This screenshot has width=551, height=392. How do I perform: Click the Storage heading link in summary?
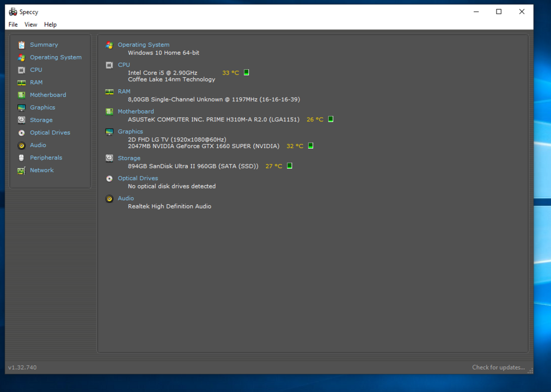(x=129, y=158)
